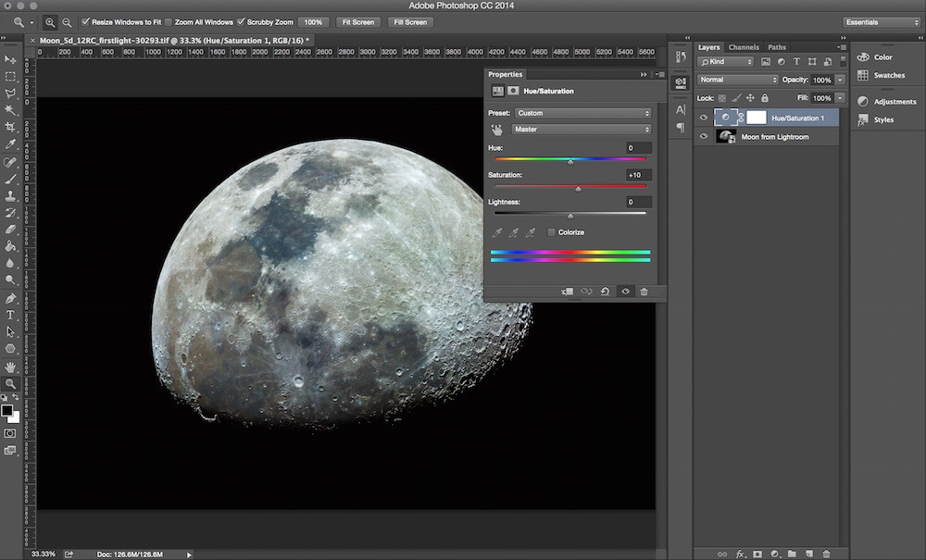Image resolution: width=926 pixels, height=560 pixels.
Task: Clip adjustment to layer below in Properties
Action: 567,292
